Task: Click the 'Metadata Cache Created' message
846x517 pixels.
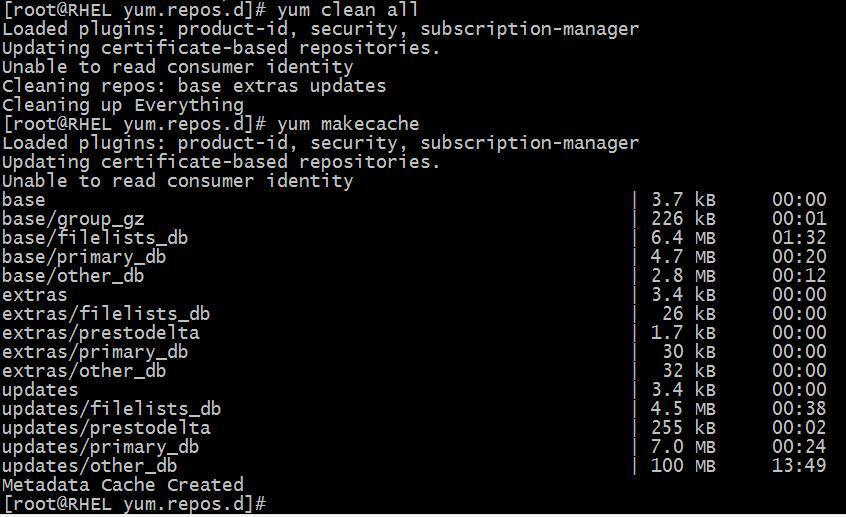Action: (122, 485)
